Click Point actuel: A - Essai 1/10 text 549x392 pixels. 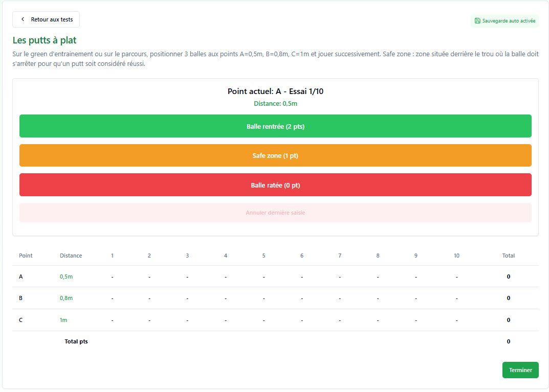click(275, 91)
